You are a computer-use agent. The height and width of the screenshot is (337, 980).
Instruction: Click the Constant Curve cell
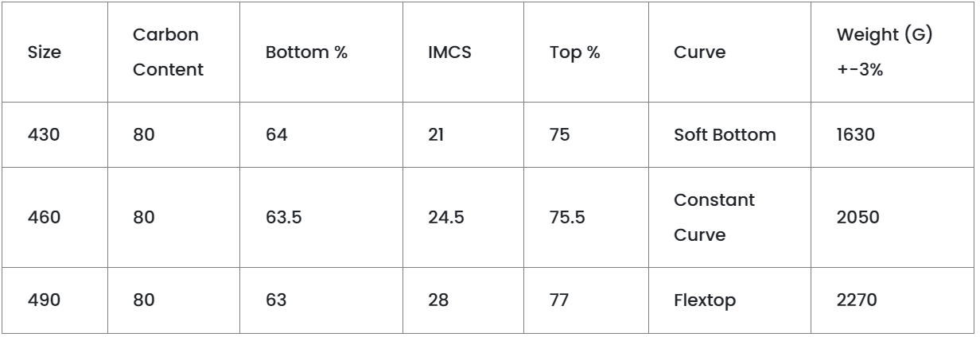pos(714,218)
